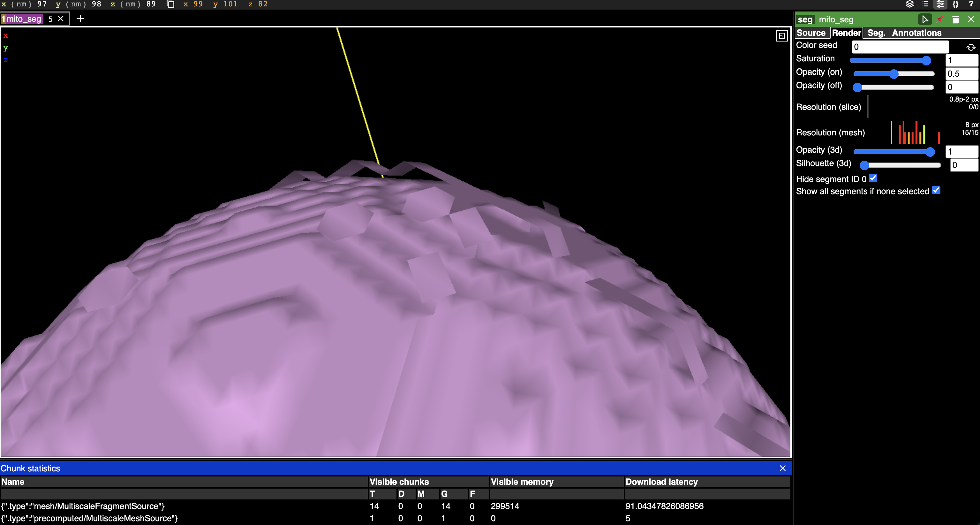Screen dimensions: 980x525
Task: Add a new layer with the plus button
Action: [x=80, y=18]
